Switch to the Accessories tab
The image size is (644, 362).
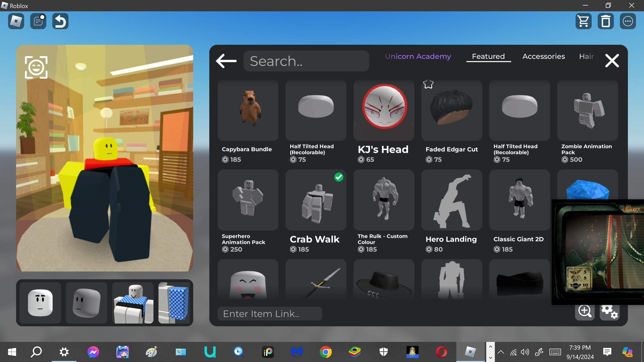click(543, 56)
